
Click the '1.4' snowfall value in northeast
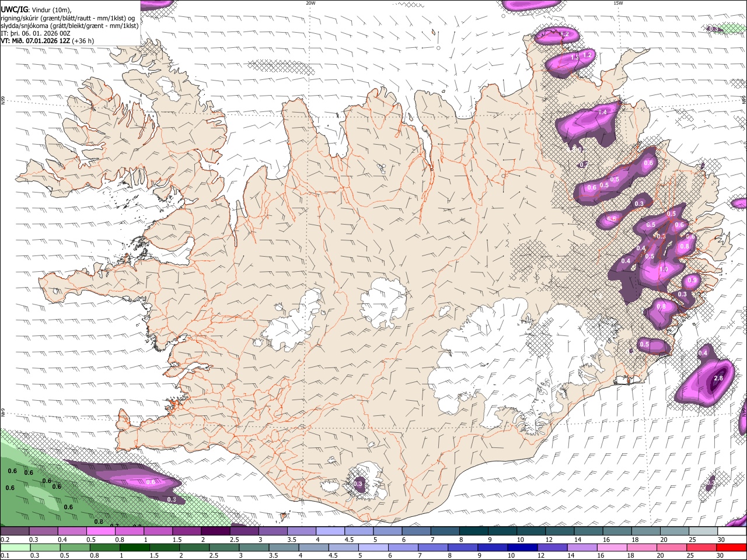click(603, 112)
